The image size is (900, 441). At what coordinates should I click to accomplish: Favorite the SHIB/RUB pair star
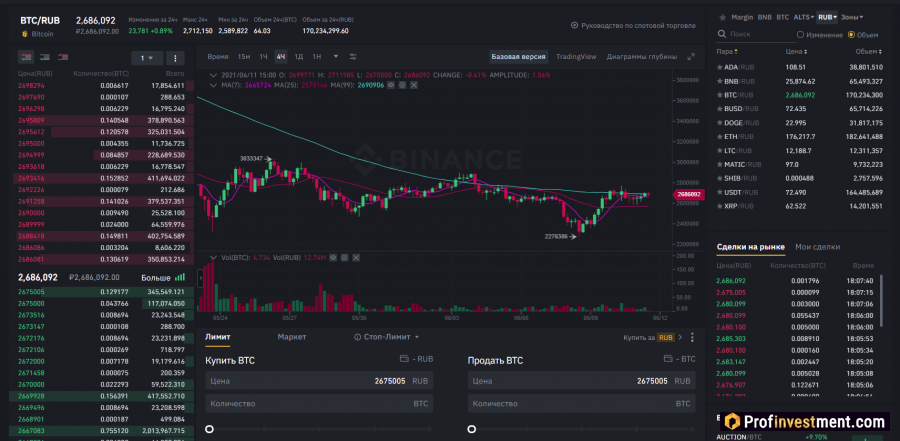pos(720,178)
